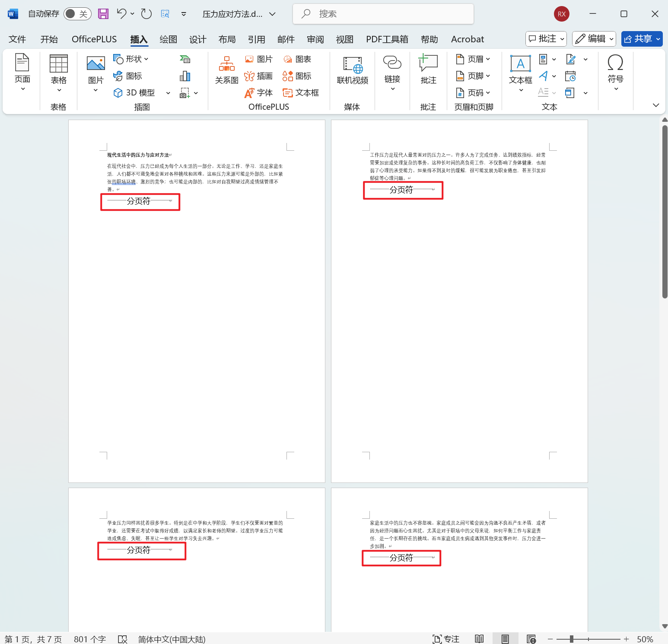Open the Customize Quick Access Toolbar menu
The image size is (668, 644).
coord(184,14)
